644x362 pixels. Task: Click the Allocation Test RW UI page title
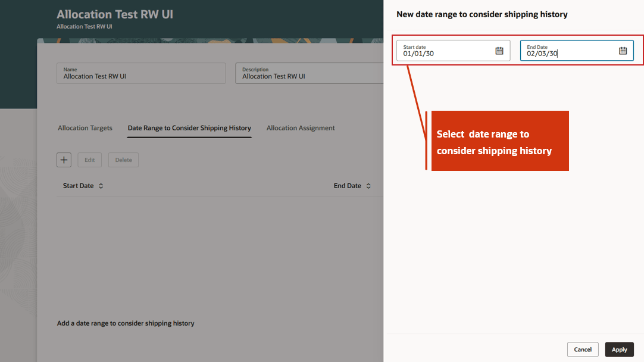tap(114, 14)
